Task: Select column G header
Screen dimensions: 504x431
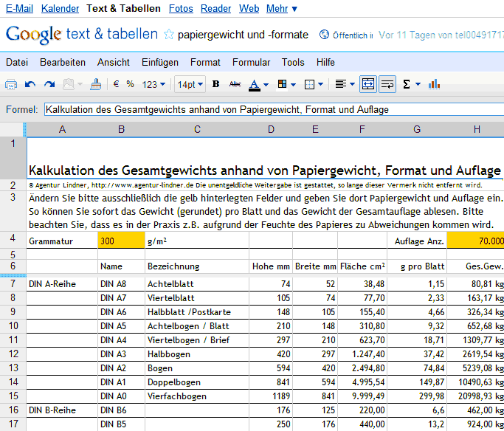Action: tap(417, 130)
